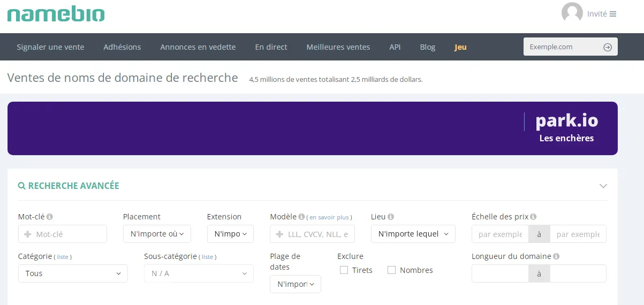Focus the Mot-clé input field
Screen dimensions: 644x305
click(x=62, y=234)
